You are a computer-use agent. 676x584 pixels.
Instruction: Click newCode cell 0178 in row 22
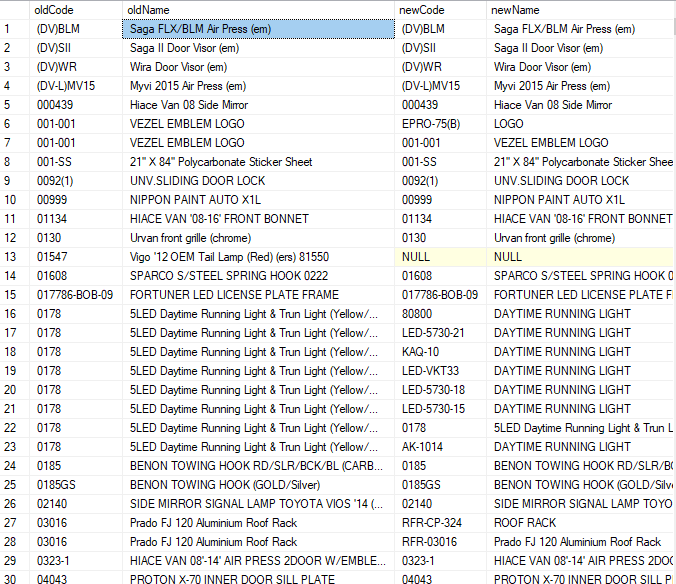[x=440, y=428]
